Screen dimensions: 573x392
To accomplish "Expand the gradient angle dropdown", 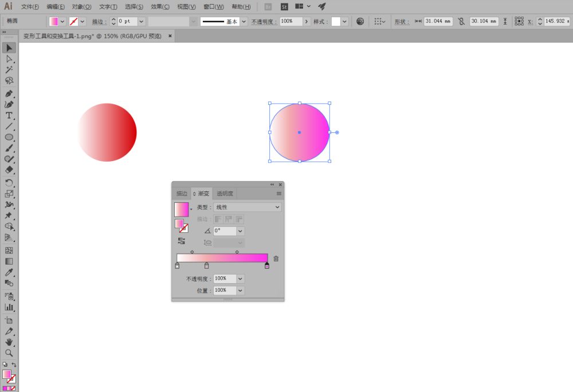I will point(240,231).
